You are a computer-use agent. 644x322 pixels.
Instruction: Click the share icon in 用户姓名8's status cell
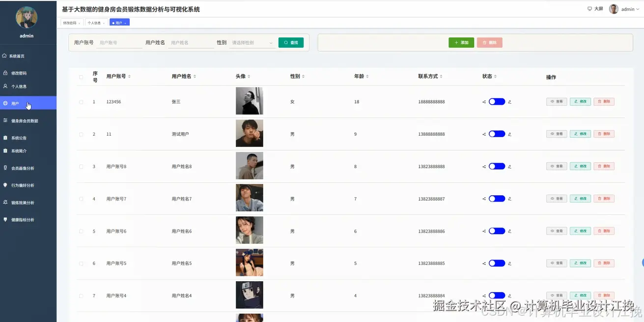click(x=484, y=166)
